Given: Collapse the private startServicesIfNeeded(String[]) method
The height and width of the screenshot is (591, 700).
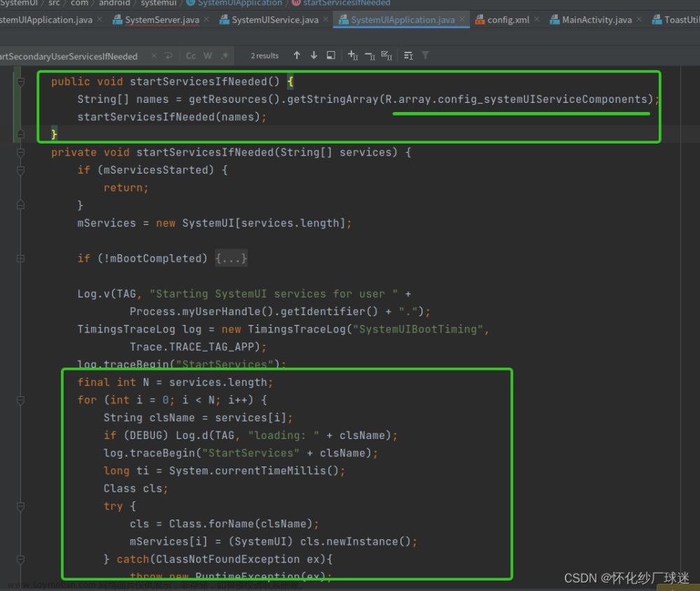Looking at the screenshot, I should coord(20,153).
